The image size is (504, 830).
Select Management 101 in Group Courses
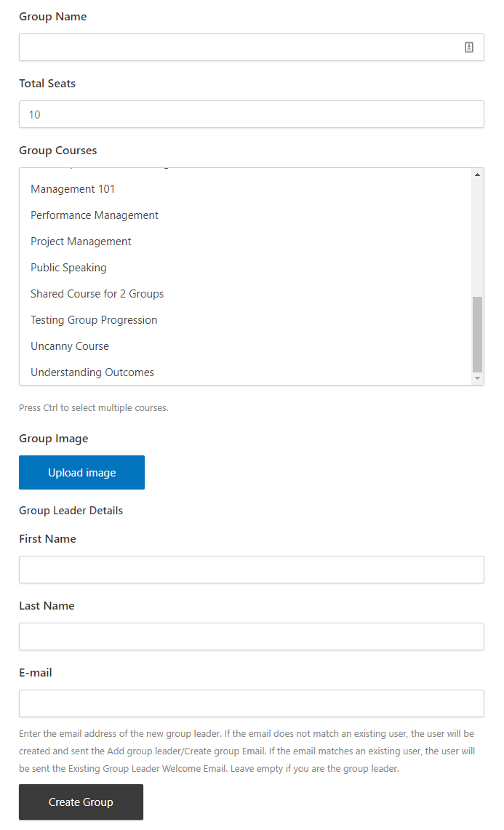point(73,189)
